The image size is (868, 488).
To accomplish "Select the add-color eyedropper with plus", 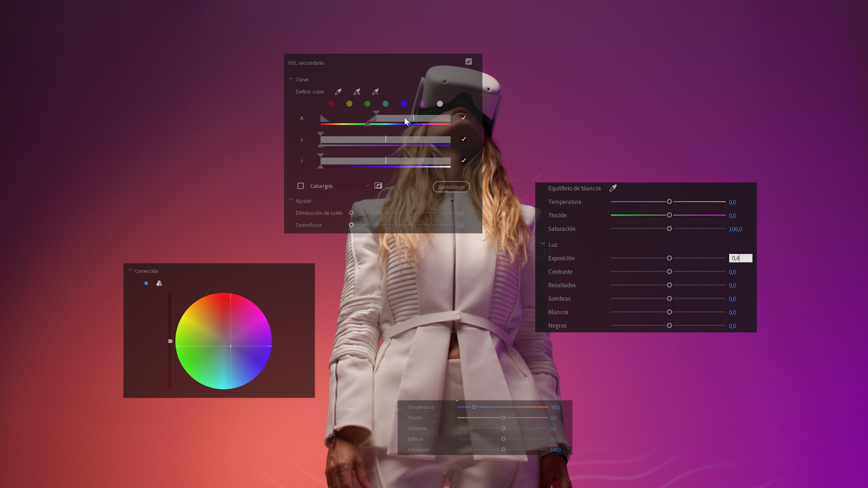I will coord(357,92).
